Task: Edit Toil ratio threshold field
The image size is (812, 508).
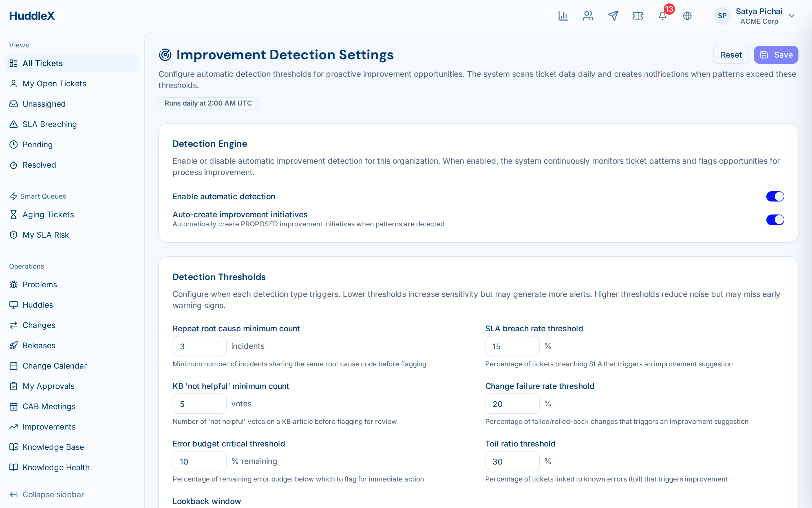Action: (x=512, y=461)
